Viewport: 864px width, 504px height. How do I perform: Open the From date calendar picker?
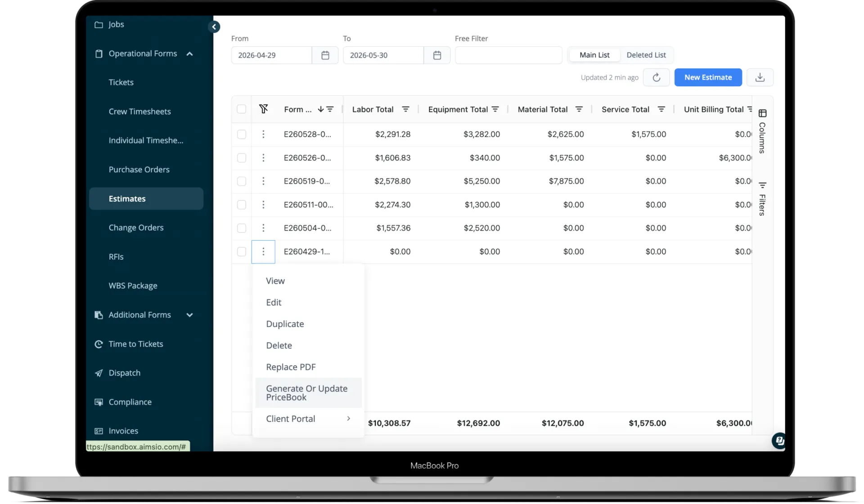coord(325,55)
